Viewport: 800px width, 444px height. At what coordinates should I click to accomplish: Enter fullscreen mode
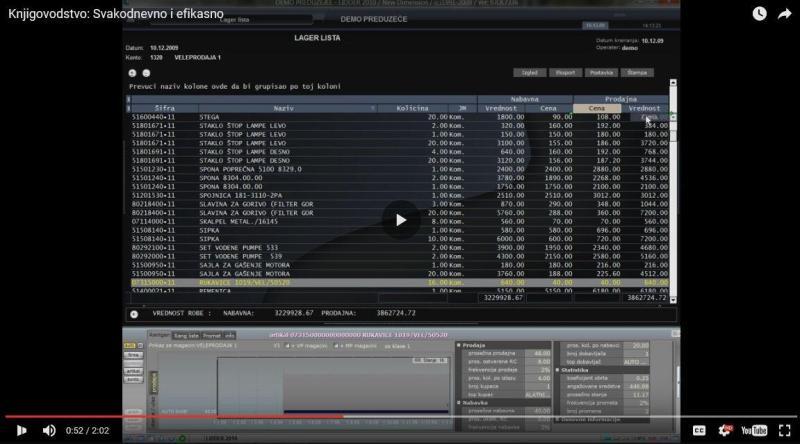785,431
